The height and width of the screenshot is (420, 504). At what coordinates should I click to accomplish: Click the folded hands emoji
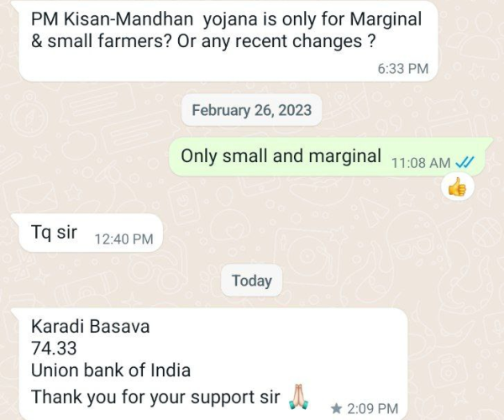[299, 396]
